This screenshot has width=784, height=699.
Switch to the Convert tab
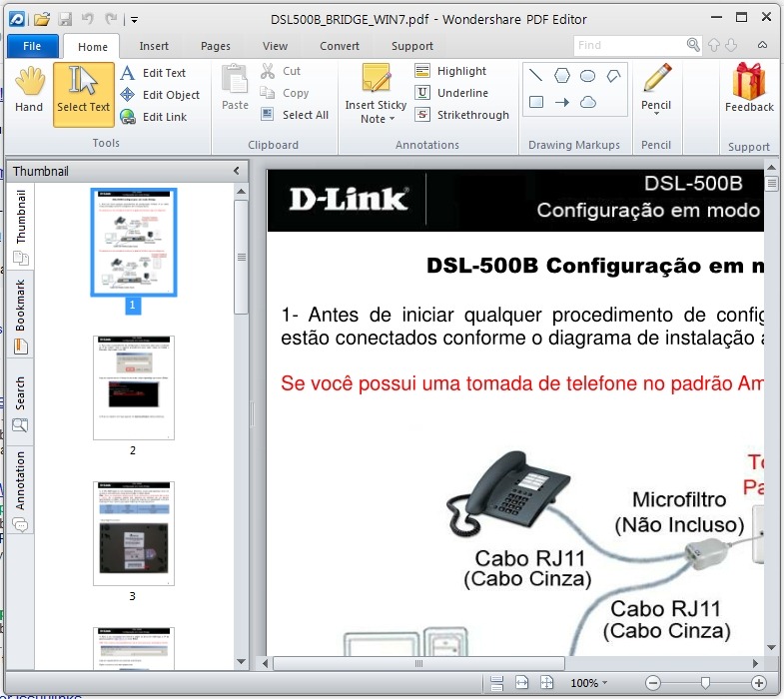tap(340, 46)
